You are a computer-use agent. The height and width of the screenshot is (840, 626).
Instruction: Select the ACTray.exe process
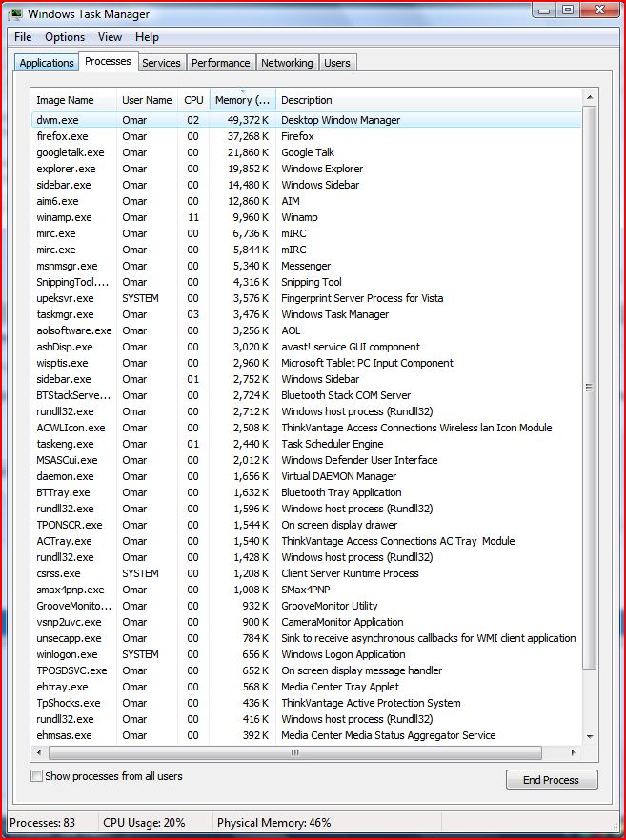pyautogui.click(x=306, y=541)
